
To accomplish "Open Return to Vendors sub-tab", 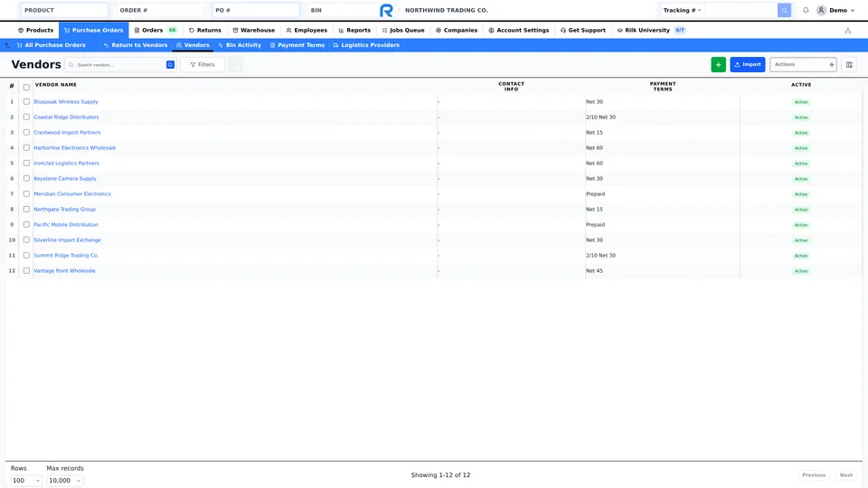I will [136, 45].
